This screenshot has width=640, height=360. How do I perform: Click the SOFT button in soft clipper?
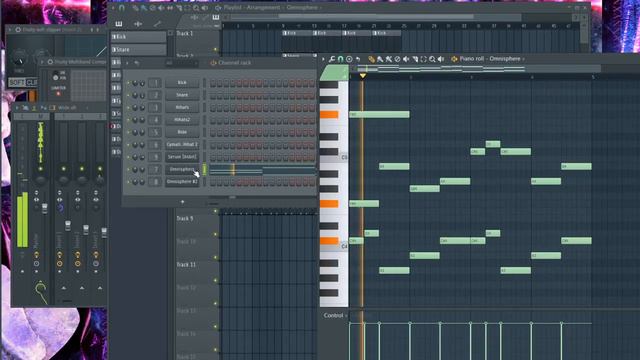point(17,83)
